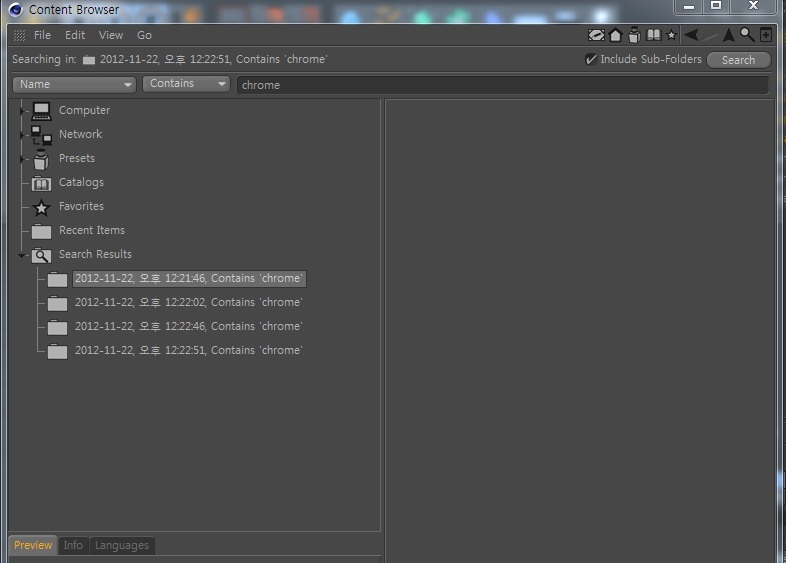Select Computer in the tree
This screenshot has height=563, width=786.
tap(84, 110)
